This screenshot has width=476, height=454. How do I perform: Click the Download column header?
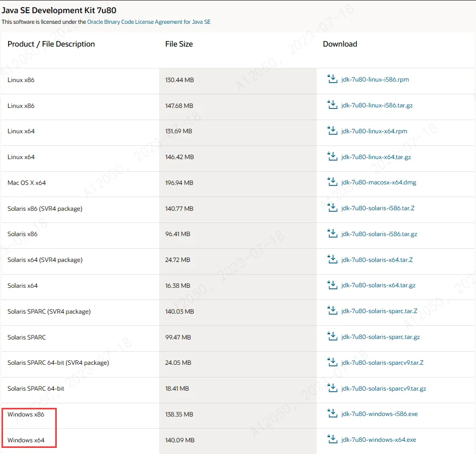[x=340, y=44]
